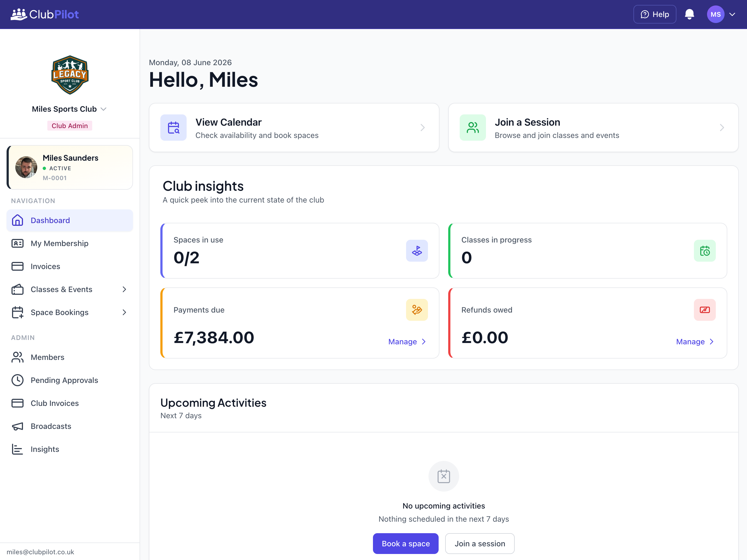747x560 pixels.
Task: Click the Broadcasts megaphone icon
Action: [18, 426]
